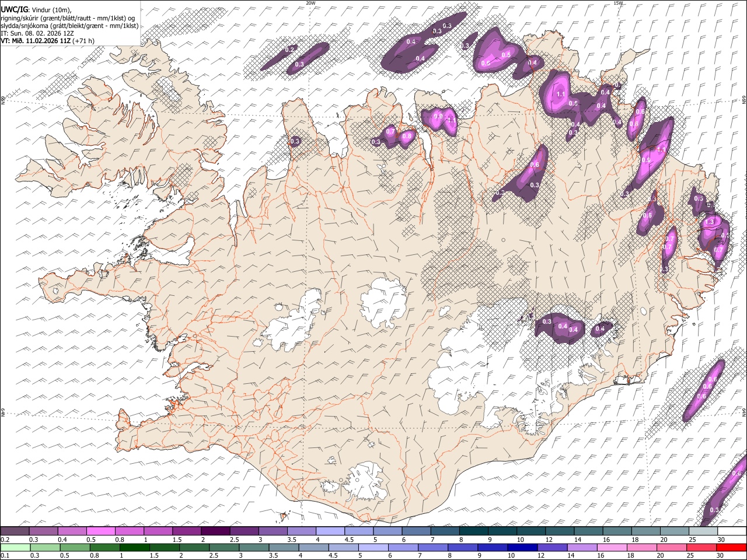
Task: Click the lower legend swatch between 0.1 and 0.3
Action: click(15, 547)
